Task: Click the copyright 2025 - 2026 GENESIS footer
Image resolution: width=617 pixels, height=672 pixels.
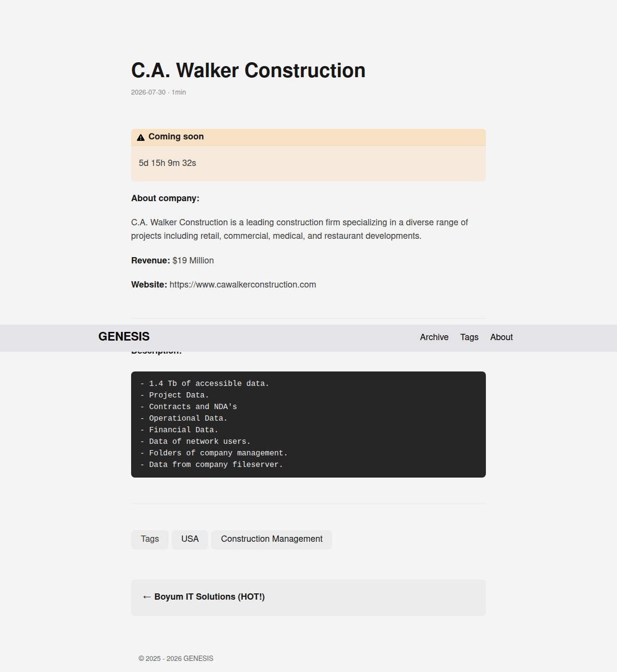Action: coord(176,658)
